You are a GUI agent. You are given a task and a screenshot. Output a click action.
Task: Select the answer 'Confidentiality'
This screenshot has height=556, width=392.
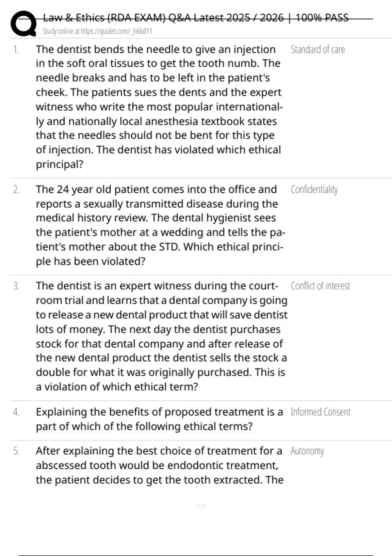click(314, 190)
